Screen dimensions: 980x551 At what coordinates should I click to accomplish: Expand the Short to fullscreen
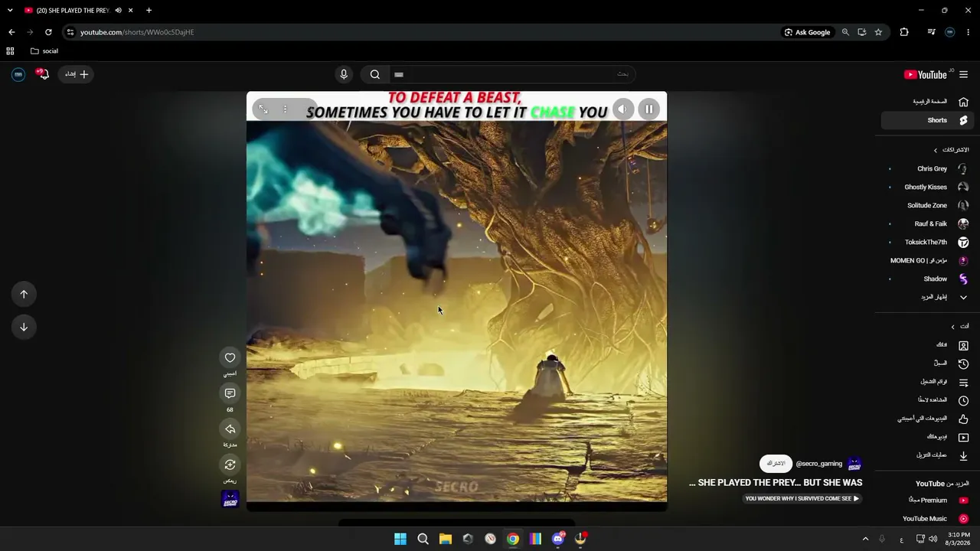click(263, 109)
